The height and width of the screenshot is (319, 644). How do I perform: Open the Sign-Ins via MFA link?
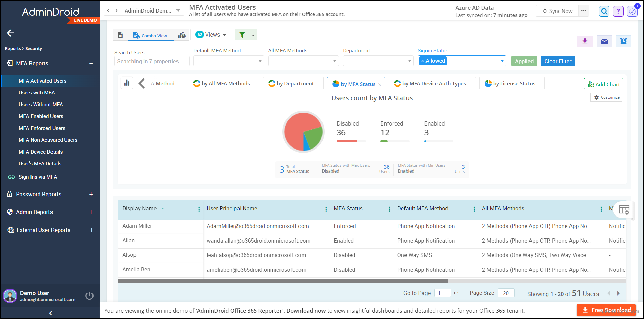[x=38, y=177]
